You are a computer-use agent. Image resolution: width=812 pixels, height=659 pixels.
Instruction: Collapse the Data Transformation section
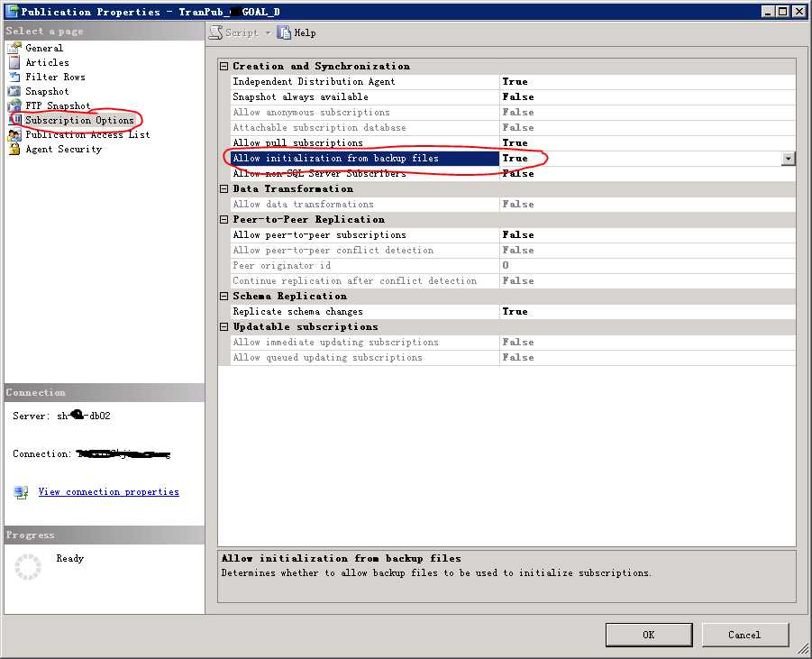224,189
